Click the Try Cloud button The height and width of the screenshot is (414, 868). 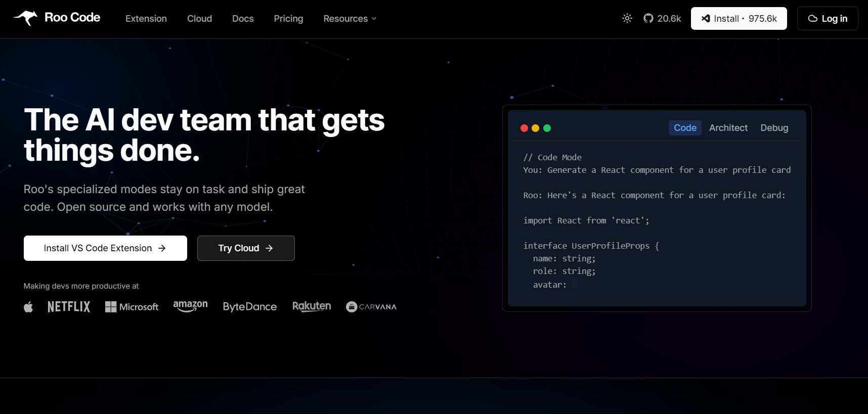pyautogui.click(x=246, y=248)
